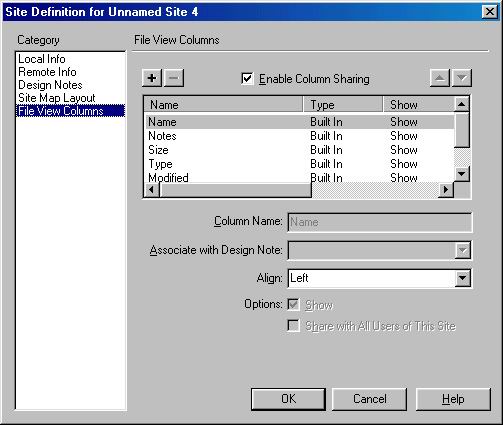Toggle the Show option checkbox
Image resolution: width=503 pixels, height=425 pixels.
click(293, 305)
